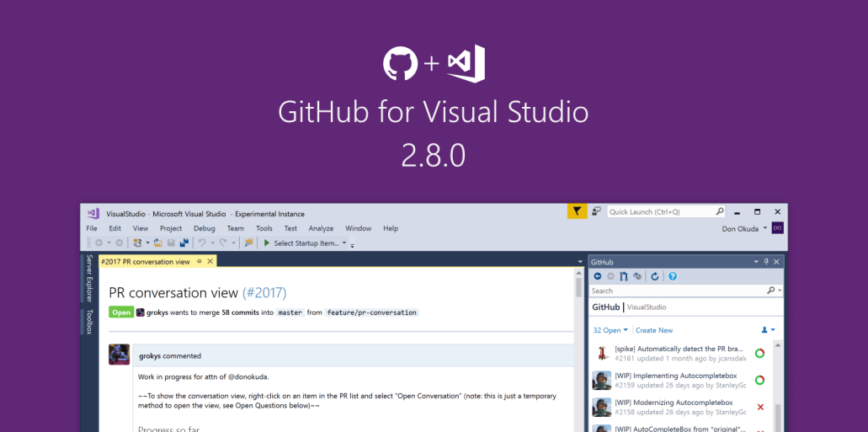Open the Test menu
Viewport: 868px width, 432px height.
pyautogui.click(x=290, y=228)
